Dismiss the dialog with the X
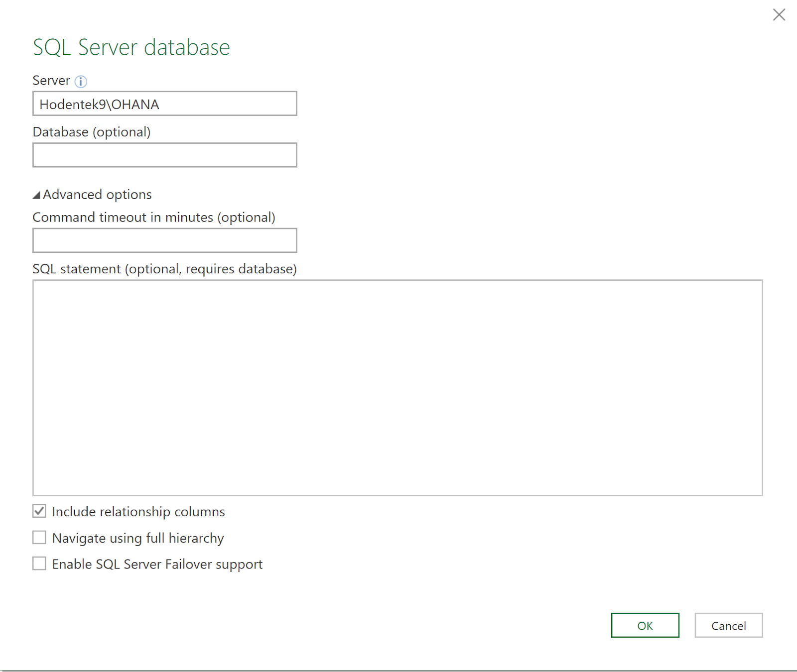The height and width of the screenshot is (672, 797). pos(778,15)
